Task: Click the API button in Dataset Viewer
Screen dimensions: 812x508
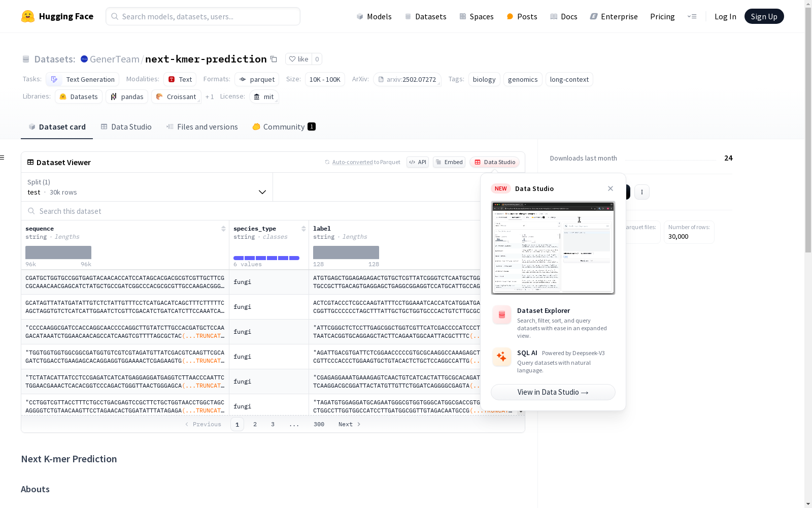Action: [x=418, y=162]
